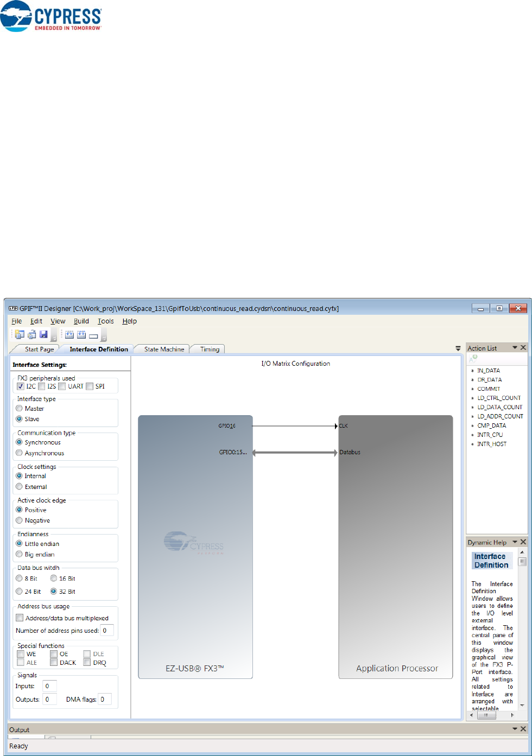The height and width of the screenshot is (756, 532).
Task: Open the Help menu
Action: tap(129, 321)
